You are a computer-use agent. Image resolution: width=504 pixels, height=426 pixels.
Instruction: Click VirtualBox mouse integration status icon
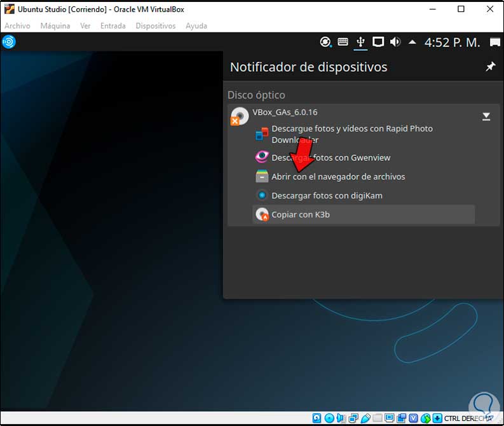(426, 418)
